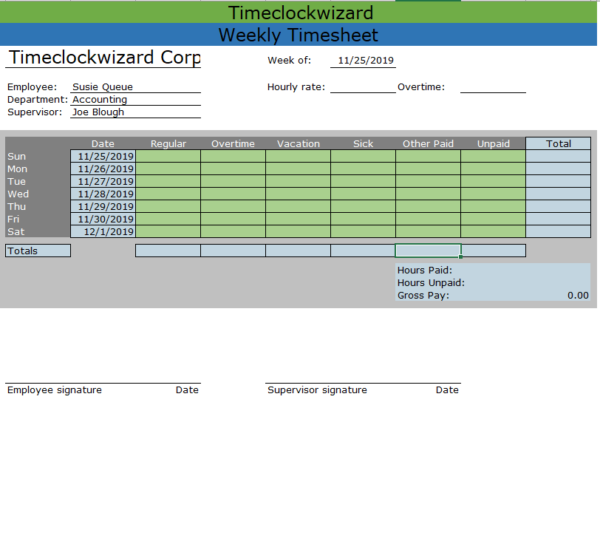The height and width of the screenshot is (558, 600).
Task: Select the Timeclockwizard Corp company name cell
Action: (103, 57)
